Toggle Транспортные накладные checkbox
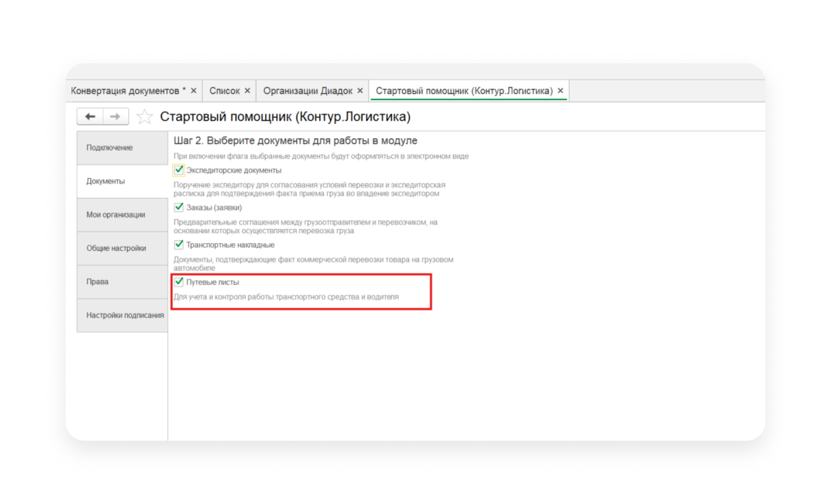Screen dimensions: 831x504 pos(179,244)
